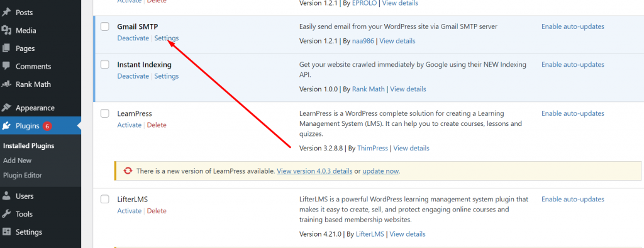This screenshot has height=248, width=644.
Task: Click the LearnPress update refresh icon
Action: click(128, 171)
